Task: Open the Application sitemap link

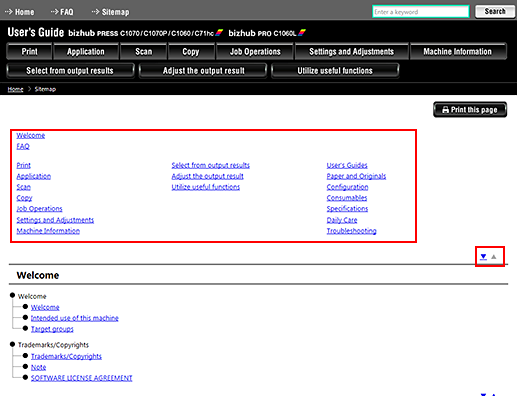Action: pos(34,176)
